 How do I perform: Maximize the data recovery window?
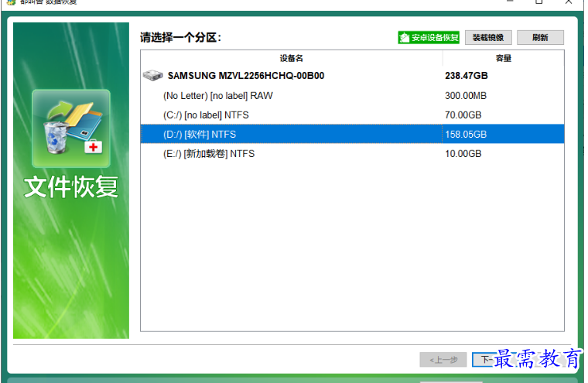click(x=539, y=2)
